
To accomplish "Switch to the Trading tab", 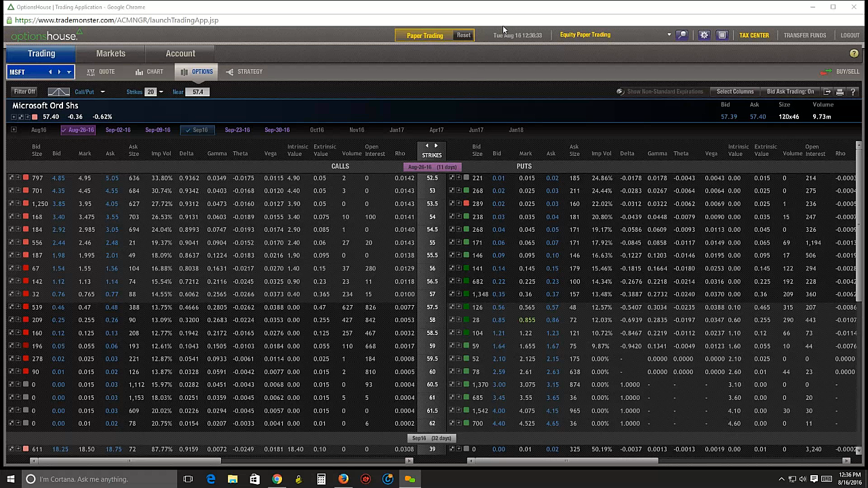I will tap(41, 54).
